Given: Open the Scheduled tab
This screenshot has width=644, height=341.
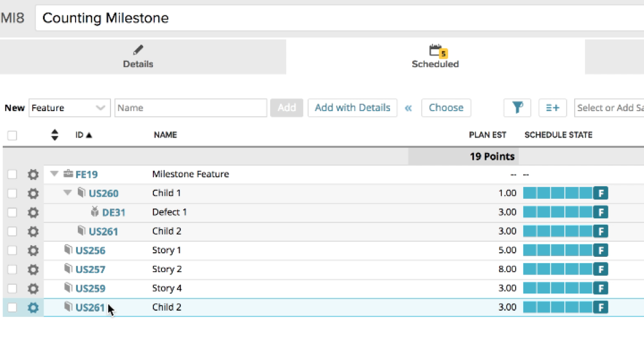Looking at the screenshot, I should (x=435, y=57).
